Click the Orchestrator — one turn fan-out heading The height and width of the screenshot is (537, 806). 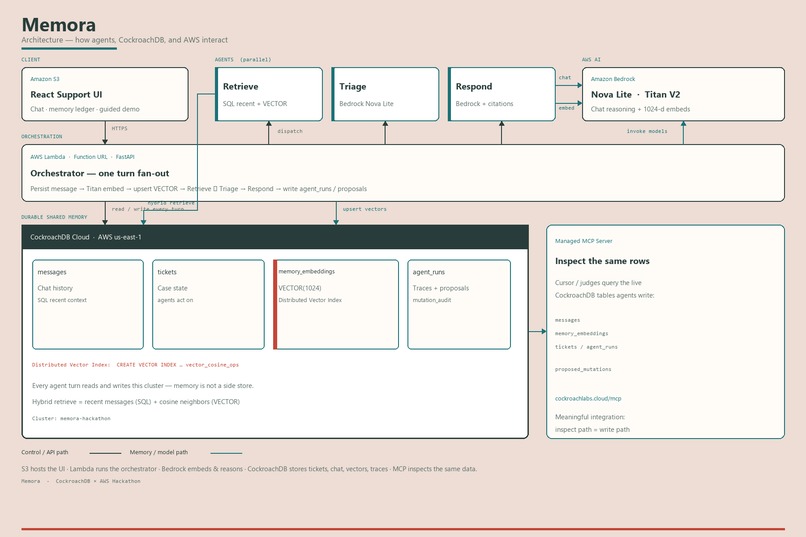pos(100,173)
